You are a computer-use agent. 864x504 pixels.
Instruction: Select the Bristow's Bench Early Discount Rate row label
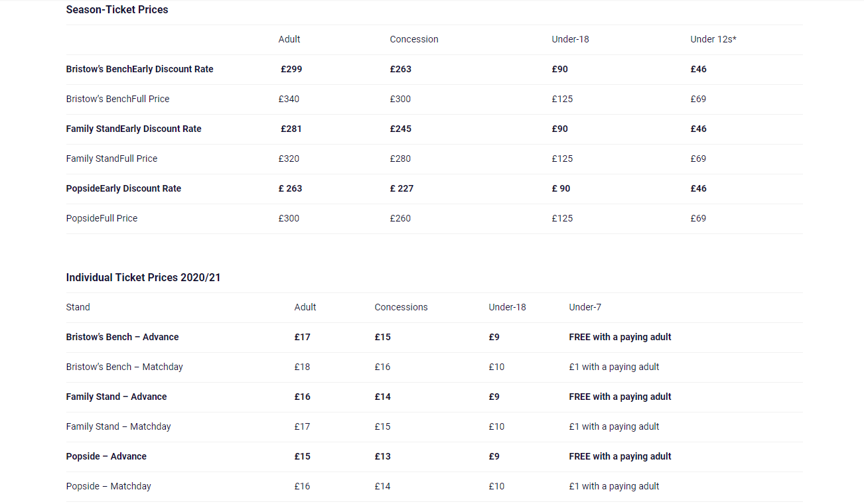(139, 70)
